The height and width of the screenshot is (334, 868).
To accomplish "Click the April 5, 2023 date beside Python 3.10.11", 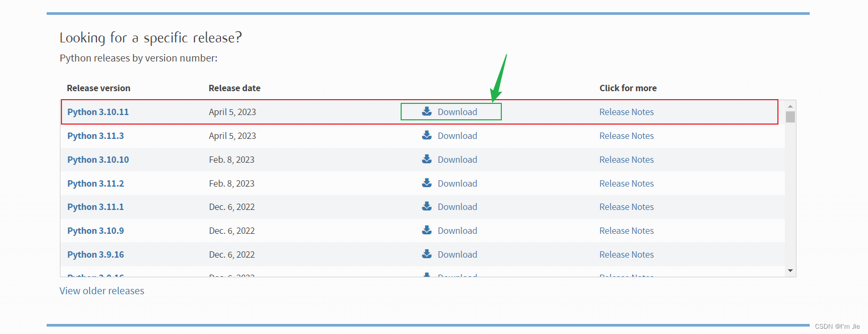I will pos(232,112).
